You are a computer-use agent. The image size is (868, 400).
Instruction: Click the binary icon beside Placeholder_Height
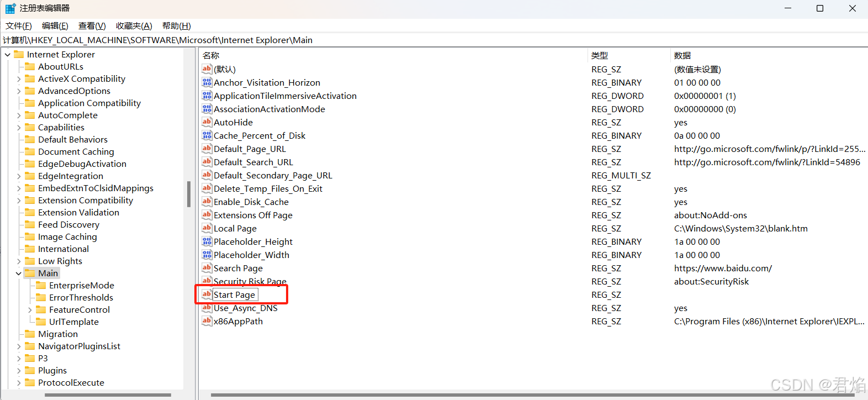pyautogui.click(x=207, y=241)
